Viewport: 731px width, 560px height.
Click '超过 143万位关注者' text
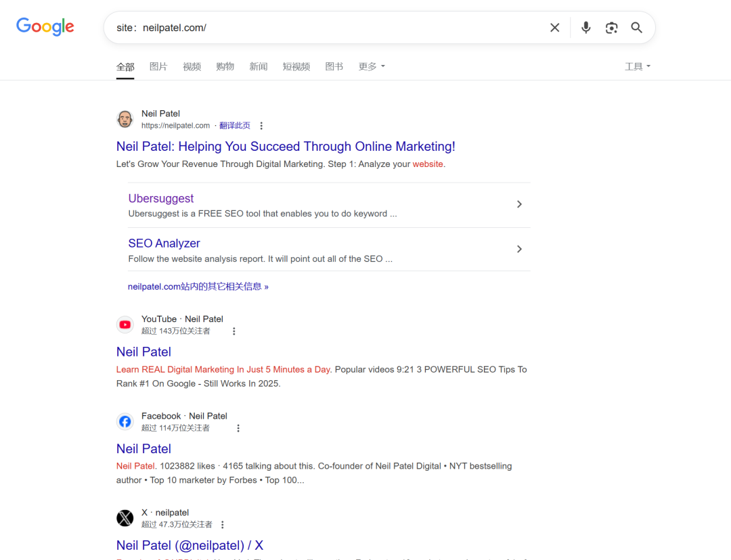[176, 331]
